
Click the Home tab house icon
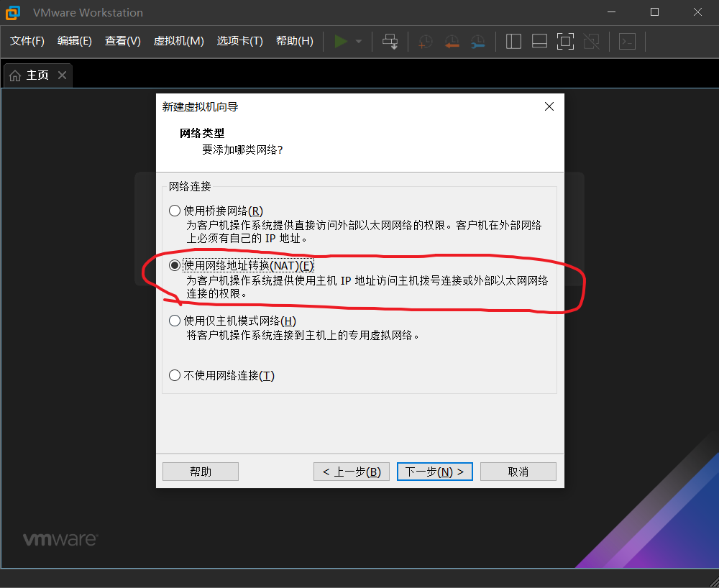click(x=15, y=75)
